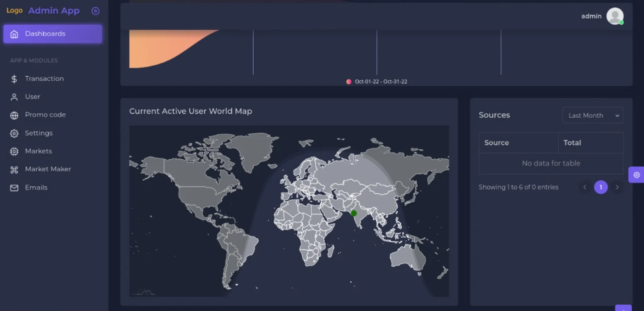644x311 pixels.
Task: Click the Market Maker command icon
Action: [x=14, y=169]
